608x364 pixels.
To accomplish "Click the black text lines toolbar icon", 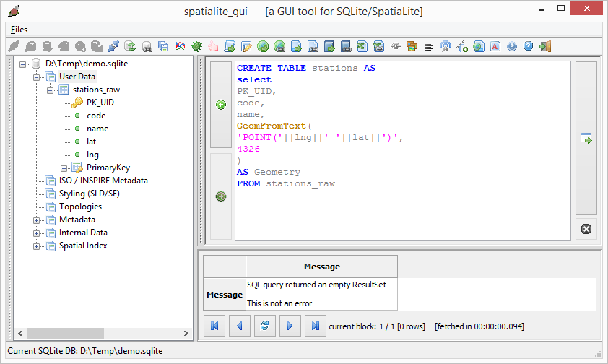I will click(428, 46).
